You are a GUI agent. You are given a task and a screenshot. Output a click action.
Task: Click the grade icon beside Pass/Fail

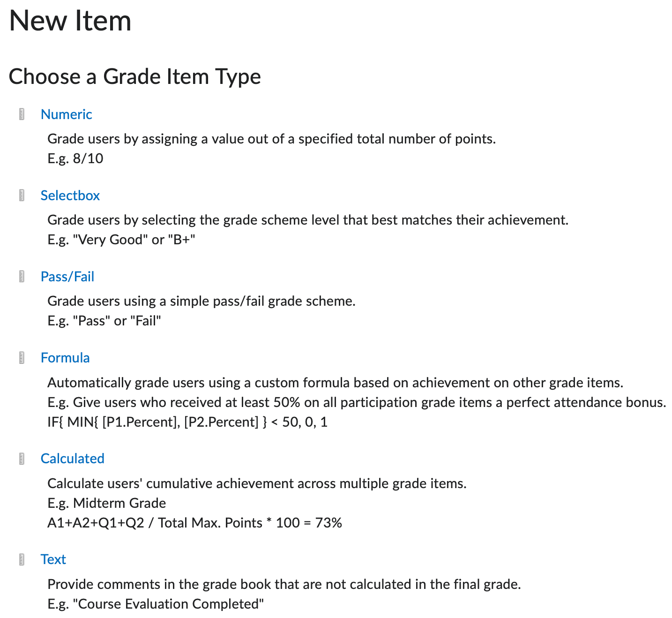[x=22, y=277]
